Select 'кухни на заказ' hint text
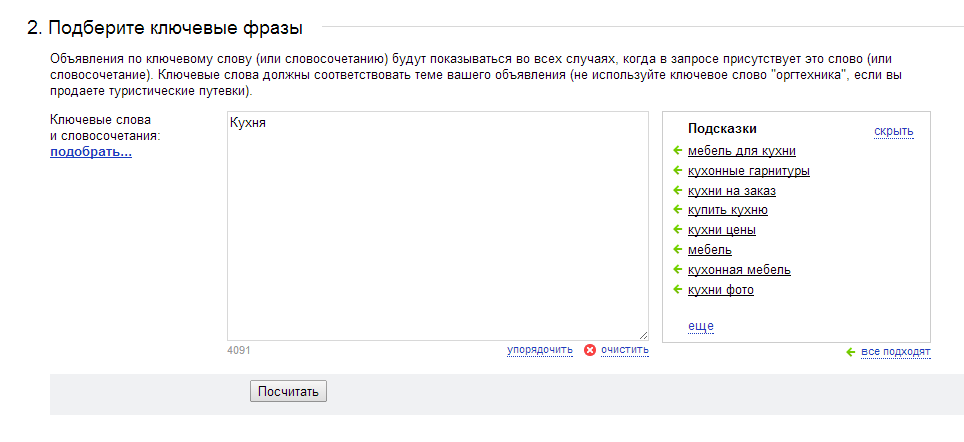964x442 pixels. (732, 191)
